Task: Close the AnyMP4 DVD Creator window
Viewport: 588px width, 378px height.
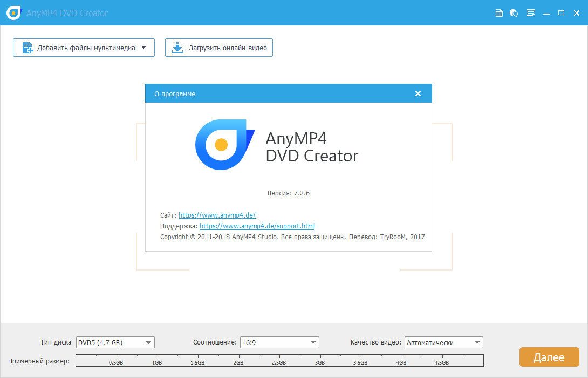Action: coord(577,13)
